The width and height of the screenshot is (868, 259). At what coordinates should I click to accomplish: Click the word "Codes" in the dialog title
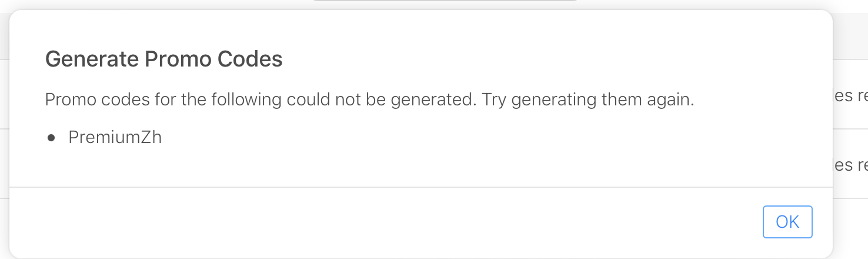(x=250, y=59)
